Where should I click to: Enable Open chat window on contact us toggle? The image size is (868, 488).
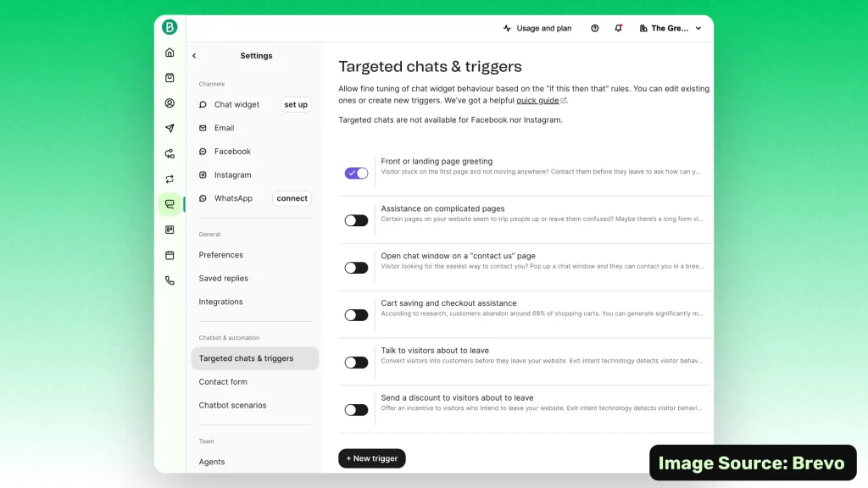pos(356,268)
